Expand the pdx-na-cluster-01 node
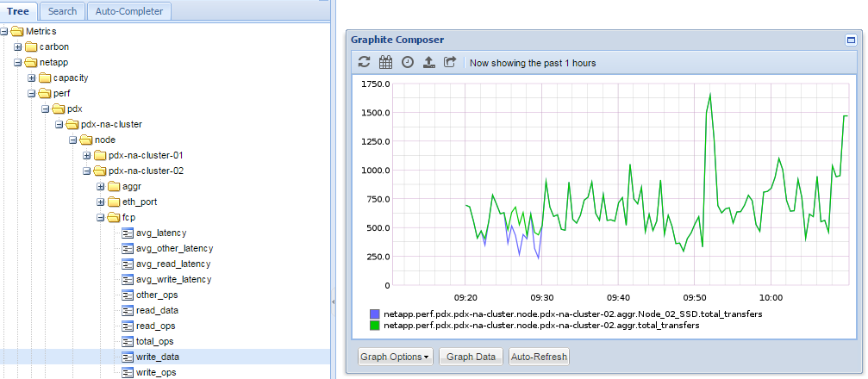Viewport: 868px width, 379px height. click(87, 156)
